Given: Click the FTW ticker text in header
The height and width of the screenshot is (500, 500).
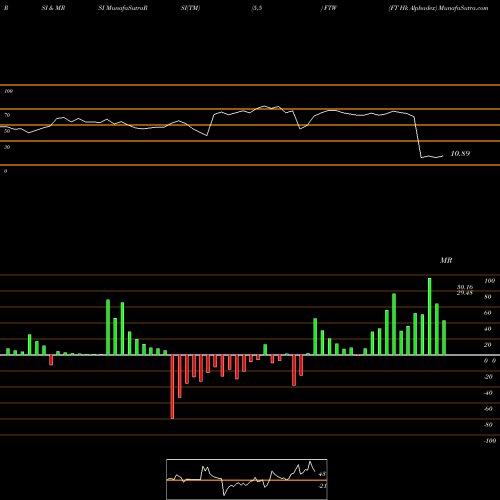Looking at the screenshot, I should 331,8.
